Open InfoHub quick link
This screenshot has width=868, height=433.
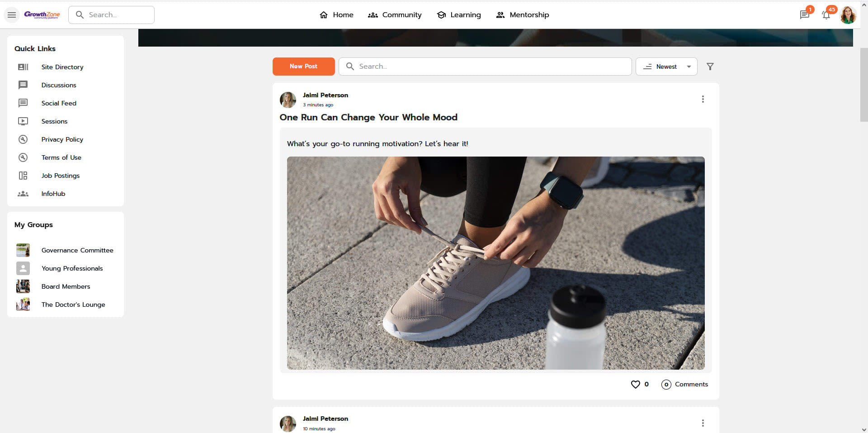pyautogui.click(x=53, y=194)
